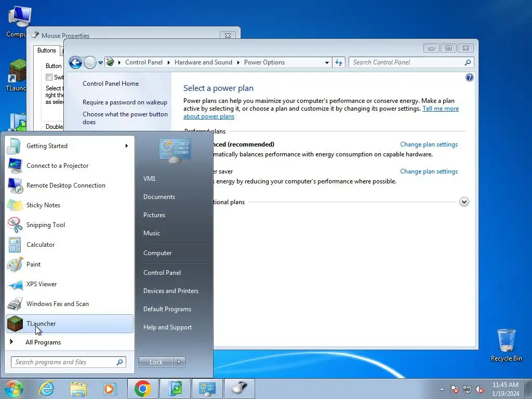This screenshot has width=532, height=399.
Task: Toggle the Switch buttons checkbox in Mouse Properties
Action: pos(49,77)
